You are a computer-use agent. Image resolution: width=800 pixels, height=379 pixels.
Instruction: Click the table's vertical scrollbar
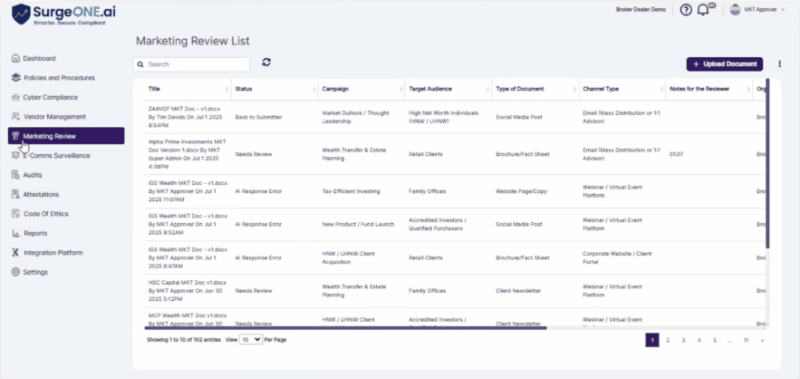767,163
